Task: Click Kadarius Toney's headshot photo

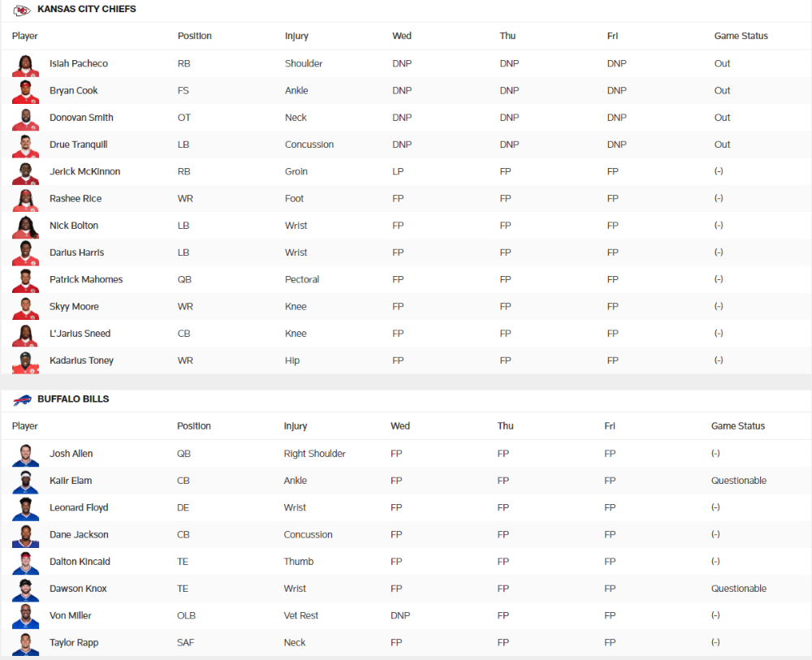Action: [x=25, y=362]
